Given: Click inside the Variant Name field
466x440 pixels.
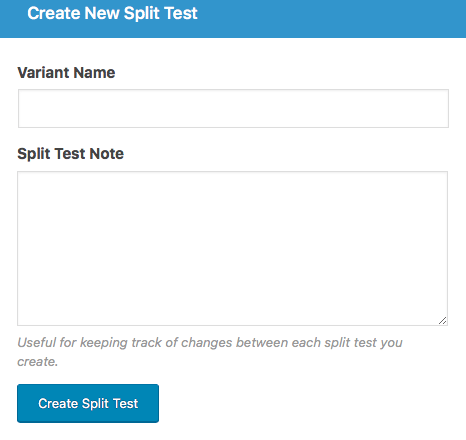Looking at the screenshot, I should point(233,108).
